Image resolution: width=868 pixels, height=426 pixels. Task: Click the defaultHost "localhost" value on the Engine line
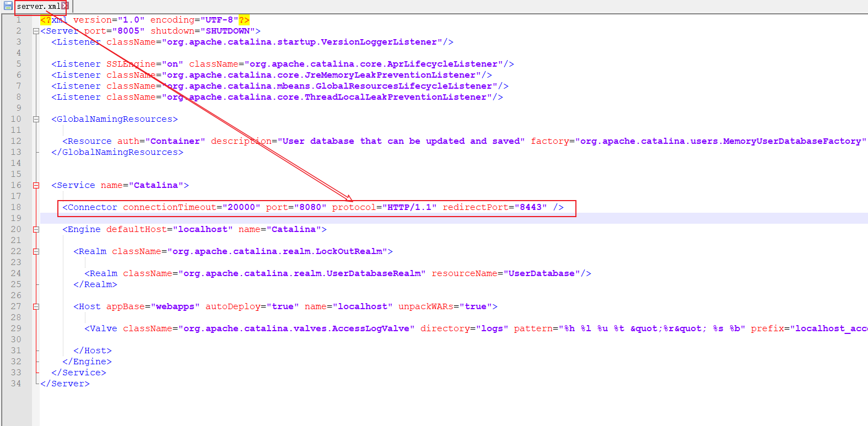pyautogui.click(x=203, y=229)
